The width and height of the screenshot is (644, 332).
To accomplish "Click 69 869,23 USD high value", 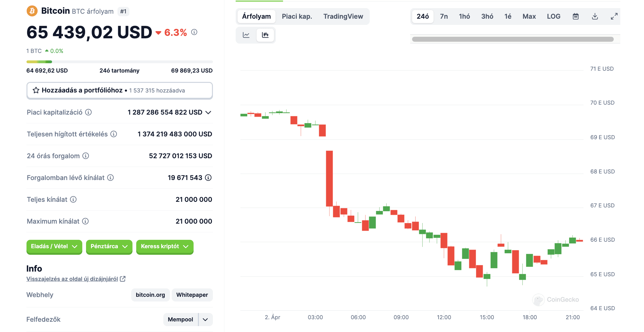I will point(192,71).
